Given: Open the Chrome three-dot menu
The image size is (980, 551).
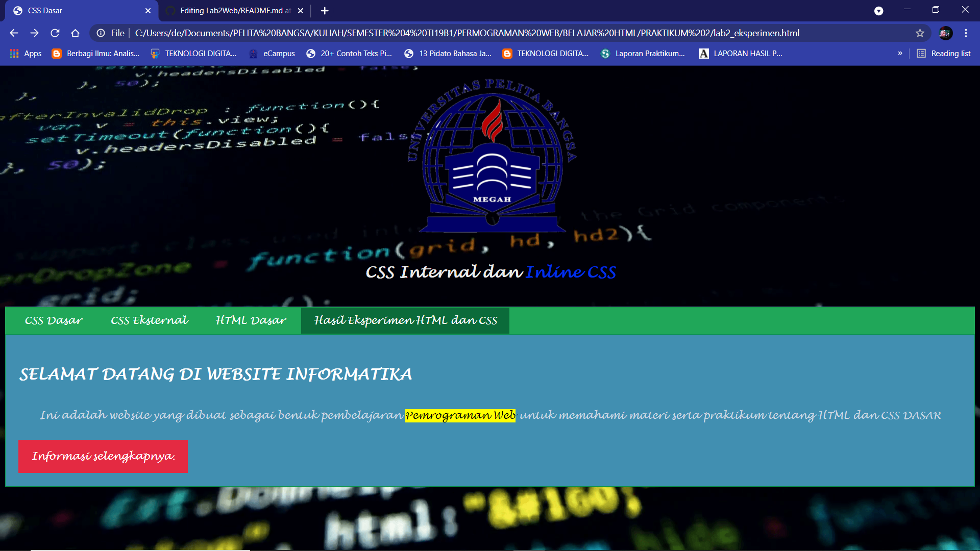Looking at the screenshot, I should (x=966, y=33).
